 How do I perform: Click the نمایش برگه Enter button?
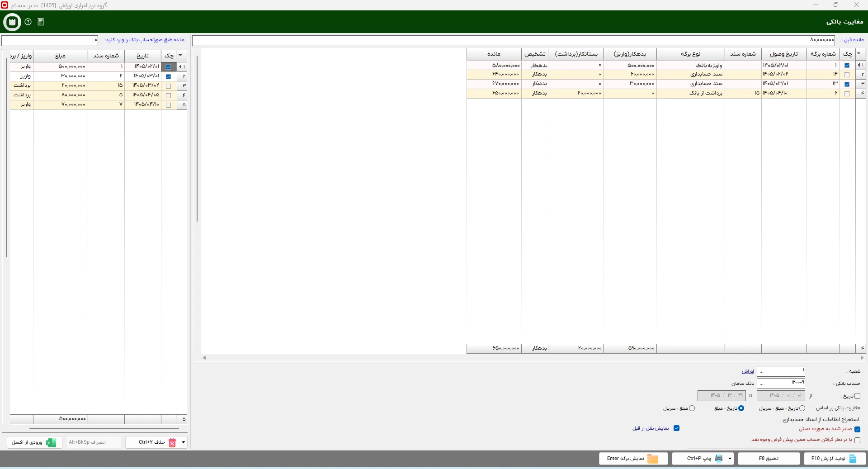click(633, 459)
